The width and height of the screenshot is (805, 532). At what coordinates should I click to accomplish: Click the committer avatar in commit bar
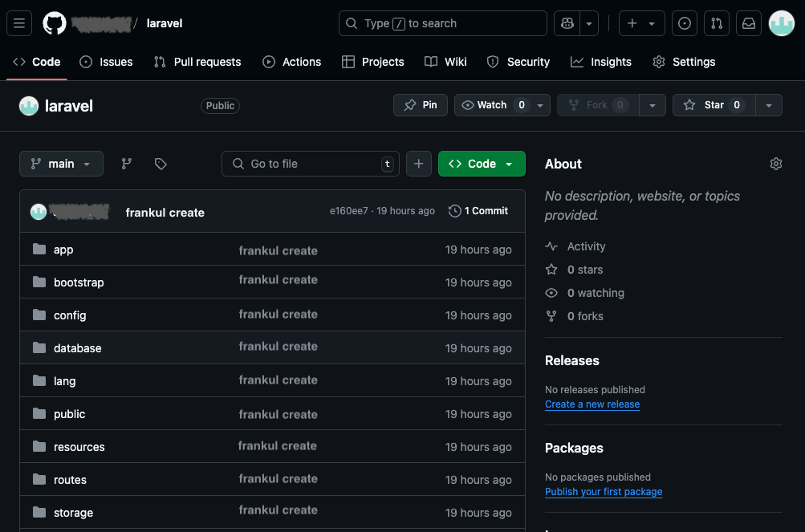pos(39,212)
